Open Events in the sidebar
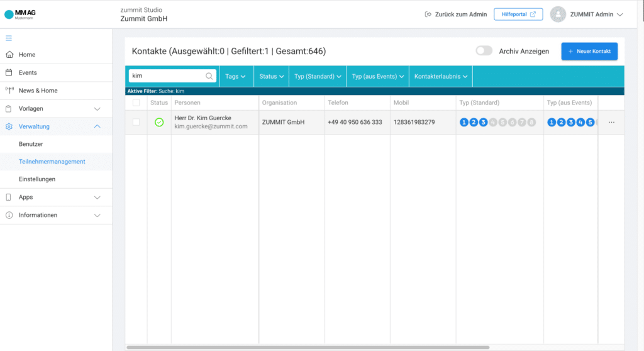 pos(28,72)
